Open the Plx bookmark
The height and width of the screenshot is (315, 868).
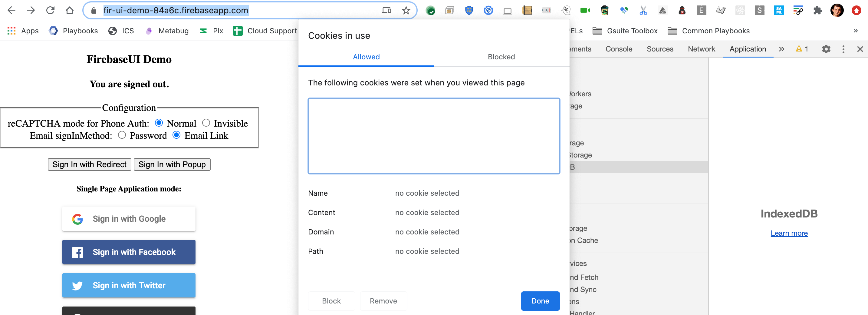(211, 31)
